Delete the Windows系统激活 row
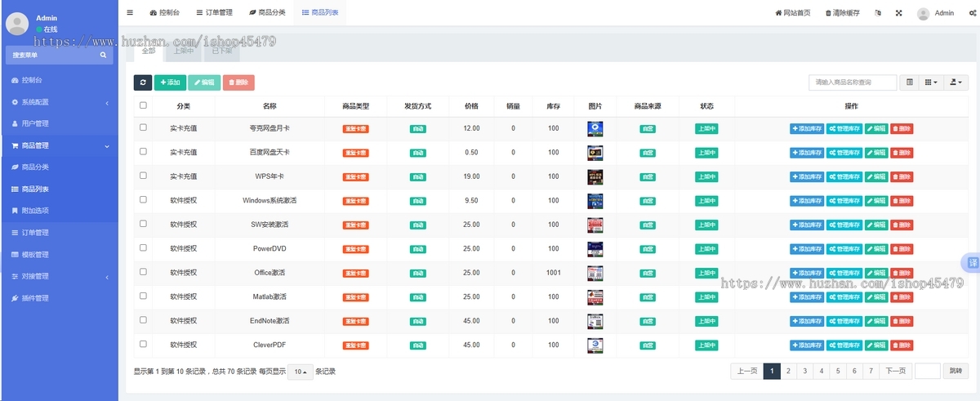980x401 pixels. (902, 201)
